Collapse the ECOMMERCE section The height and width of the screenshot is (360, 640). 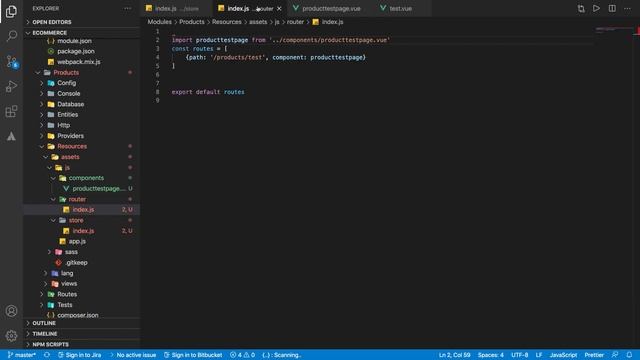pos(82,33)
